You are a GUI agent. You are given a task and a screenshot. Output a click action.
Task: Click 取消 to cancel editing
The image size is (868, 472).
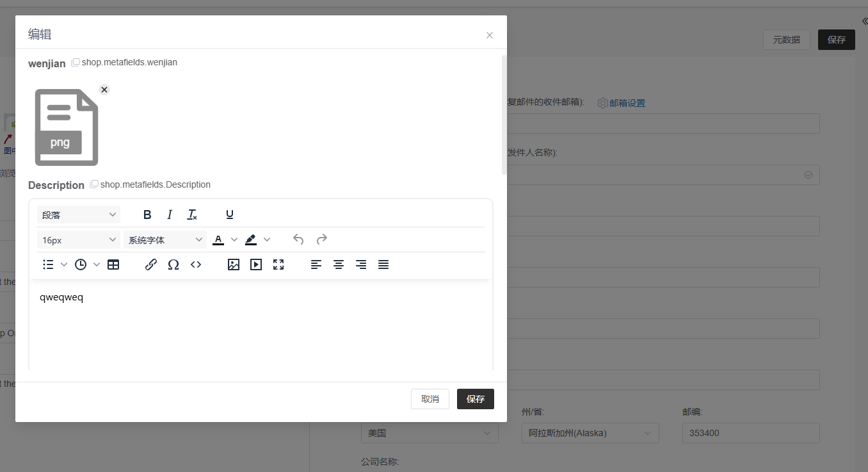pyautogui.click(x=430, y=399)
